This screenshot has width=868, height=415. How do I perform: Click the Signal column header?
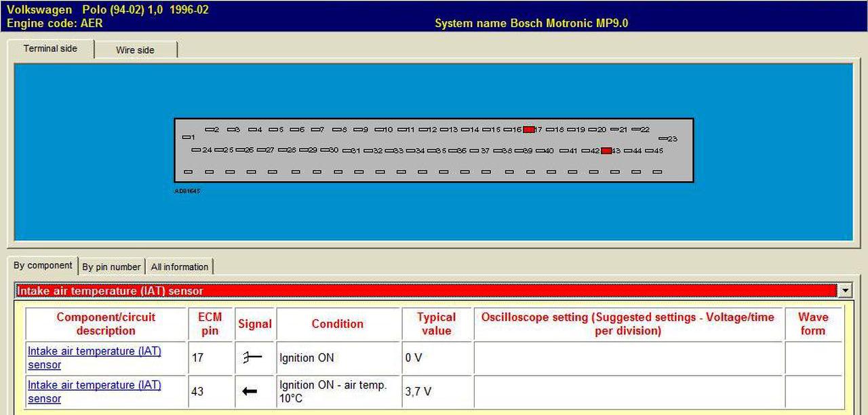pos(254,324)
